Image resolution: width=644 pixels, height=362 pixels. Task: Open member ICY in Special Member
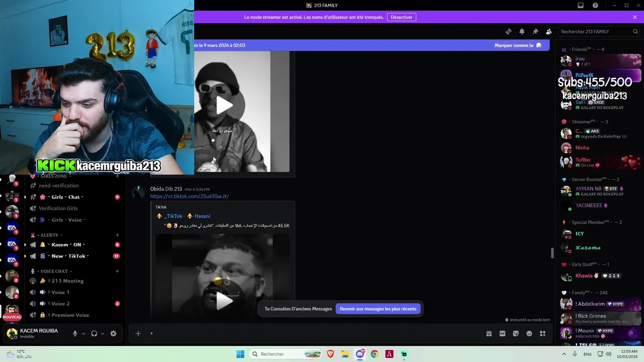click(600, 234)
